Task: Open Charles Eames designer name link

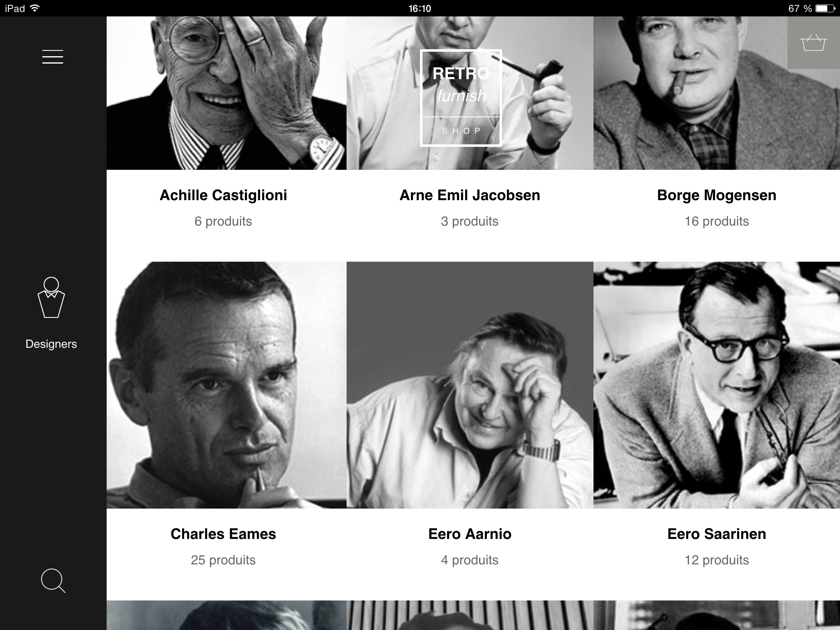Action: click(x=223, y=534)
